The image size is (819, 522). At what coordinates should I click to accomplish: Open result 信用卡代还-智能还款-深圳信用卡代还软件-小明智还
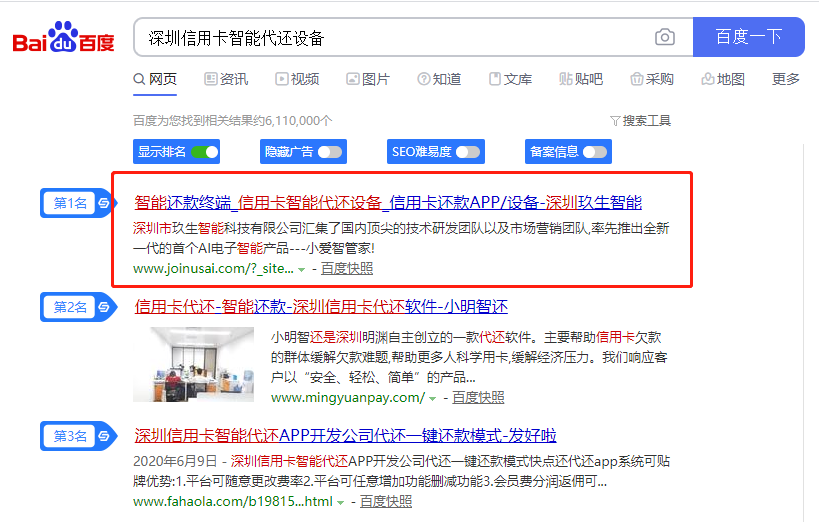point(321,306)
